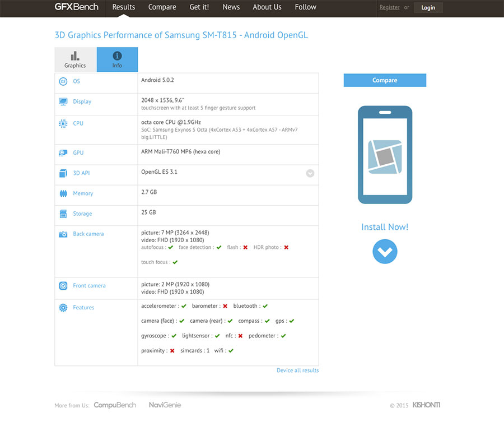504x431 pixels.
Task: Click the 2.7 GB memory value
Action: coord(149,192)
